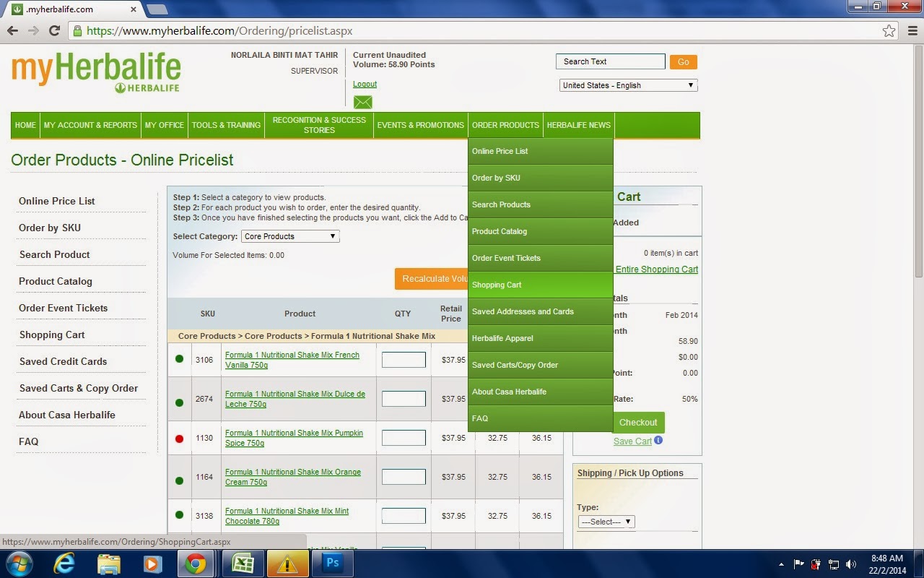Click the Logout link
This screenshot has width=924, height=578.
pyautogui.click(x=365, y=84)
